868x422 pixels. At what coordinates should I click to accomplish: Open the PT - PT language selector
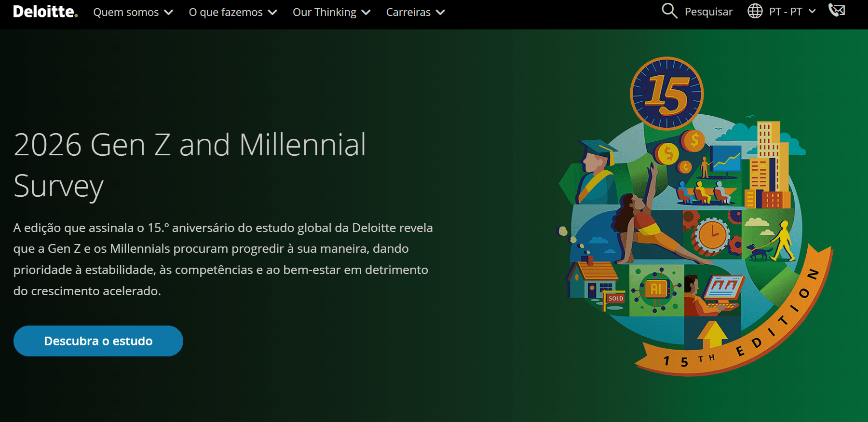click(786, 12)
